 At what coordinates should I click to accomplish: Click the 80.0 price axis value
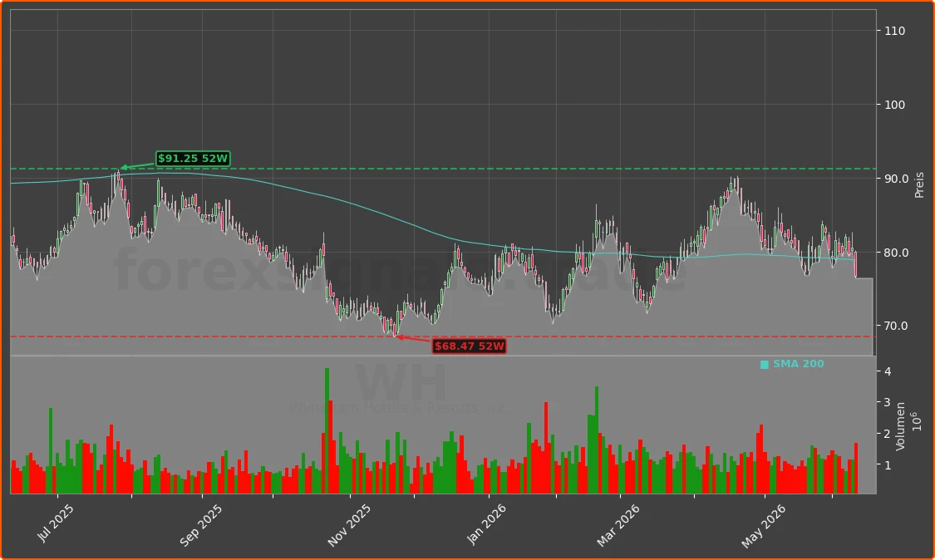[x=896, y=253]
